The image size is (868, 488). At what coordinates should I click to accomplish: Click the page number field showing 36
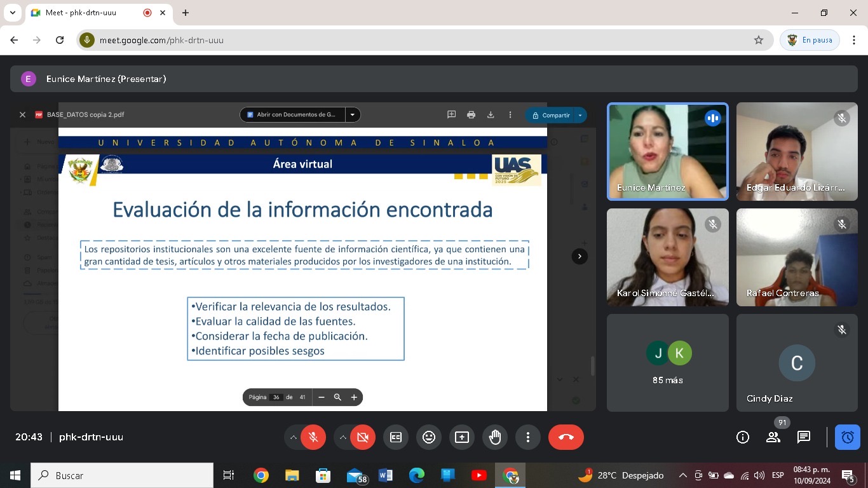pos(276,397)
